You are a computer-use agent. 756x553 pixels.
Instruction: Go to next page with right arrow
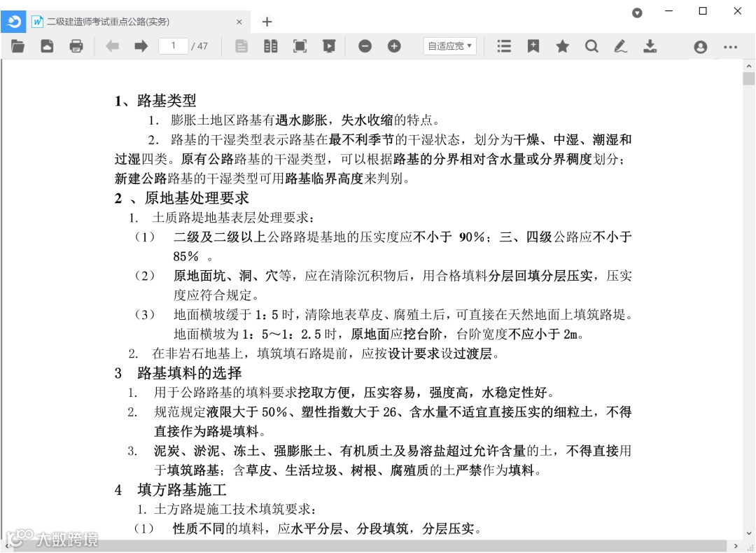coord(141,46)
